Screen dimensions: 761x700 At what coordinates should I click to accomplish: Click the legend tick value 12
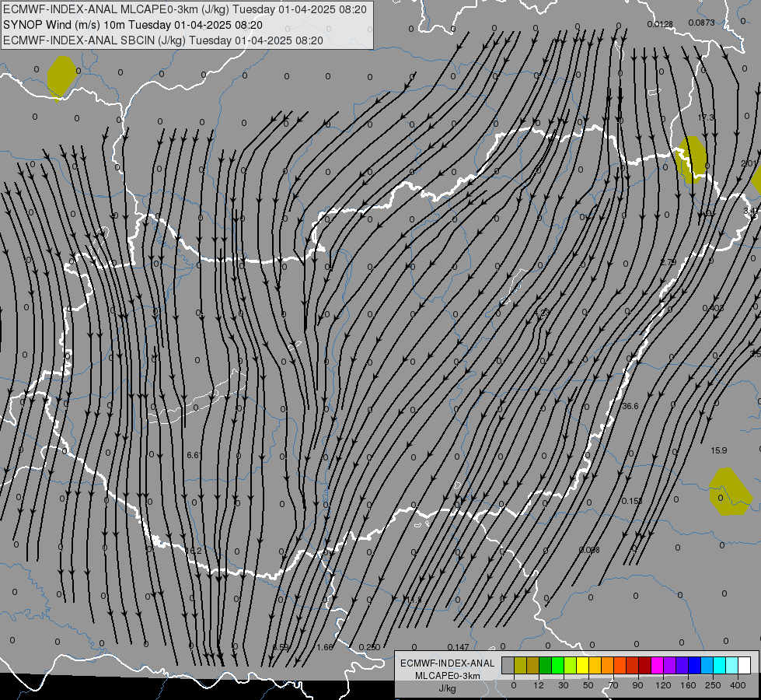(x=539, y=685)
